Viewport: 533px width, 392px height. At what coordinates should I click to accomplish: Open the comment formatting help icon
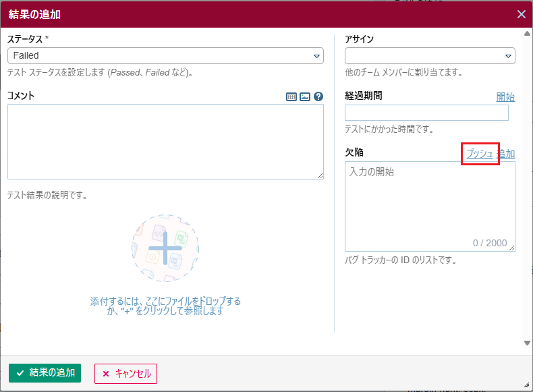(318, 96)
